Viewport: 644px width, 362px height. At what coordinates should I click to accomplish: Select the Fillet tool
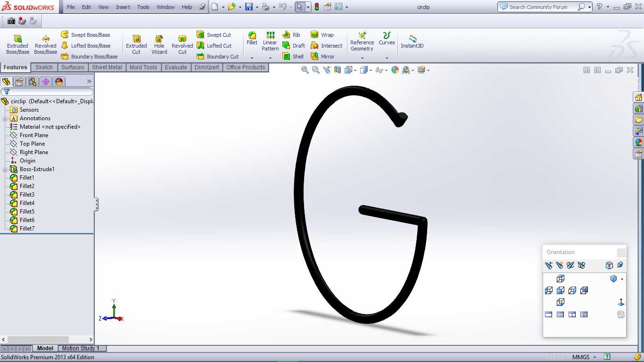tap(252, 39)
